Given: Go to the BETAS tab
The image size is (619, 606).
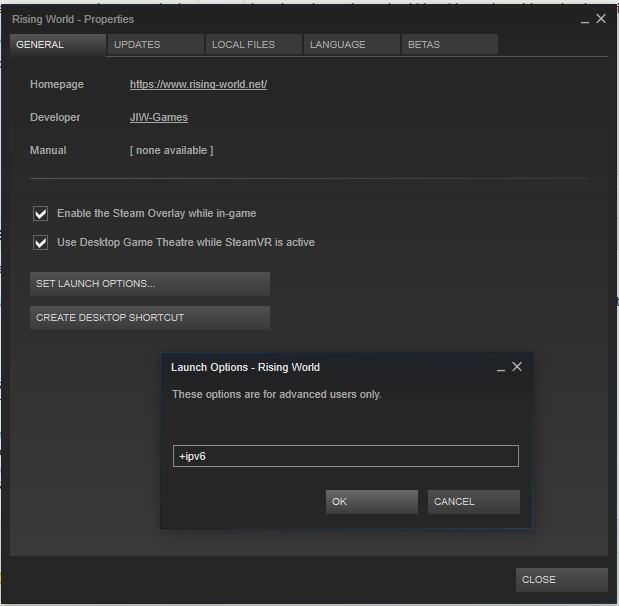Looking at the screenshot, I should coord(448,45).
